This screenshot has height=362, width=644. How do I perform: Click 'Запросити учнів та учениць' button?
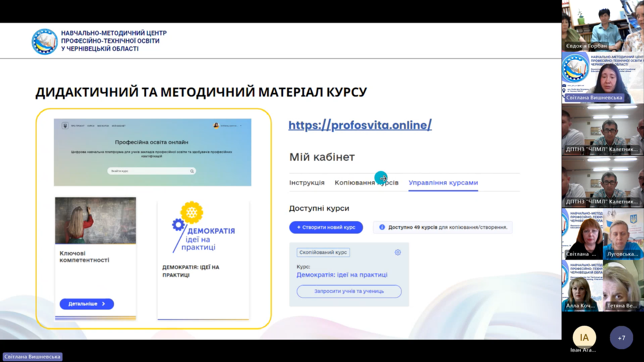349,291
